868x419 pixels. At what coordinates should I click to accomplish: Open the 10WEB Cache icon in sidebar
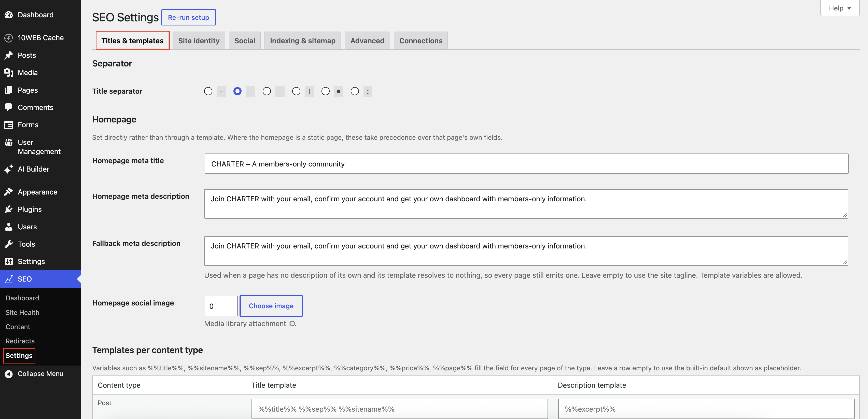[9, 38]
